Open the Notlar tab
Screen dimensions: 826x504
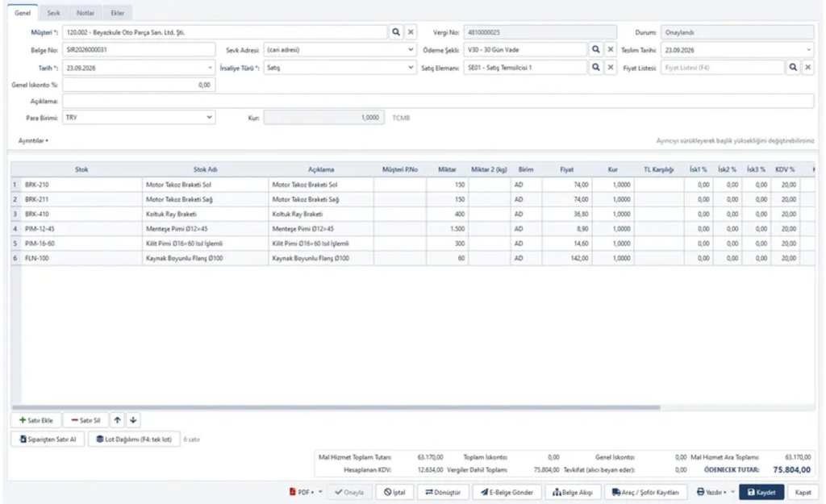point(86,13)
